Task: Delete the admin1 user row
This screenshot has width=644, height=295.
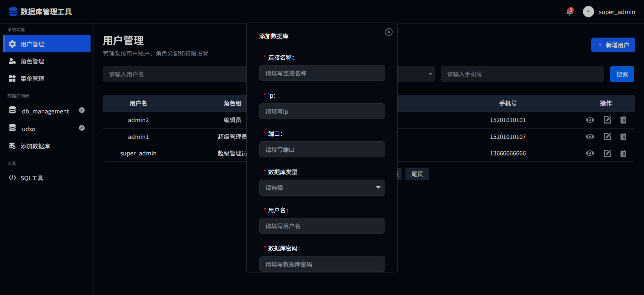Action: click(623, 137)
